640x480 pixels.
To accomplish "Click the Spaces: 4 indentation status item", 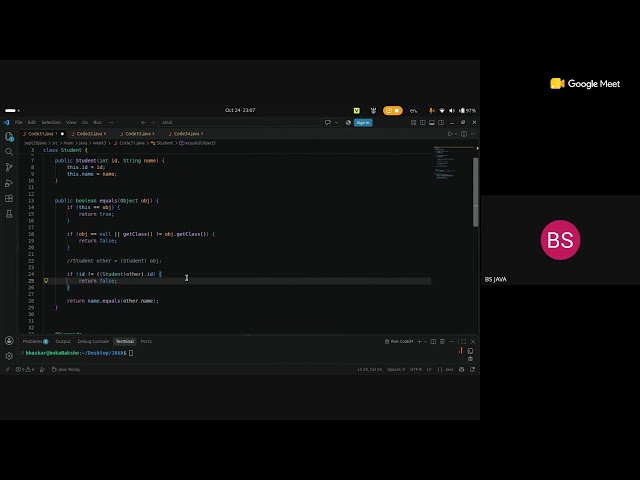I will pos(396,369).
